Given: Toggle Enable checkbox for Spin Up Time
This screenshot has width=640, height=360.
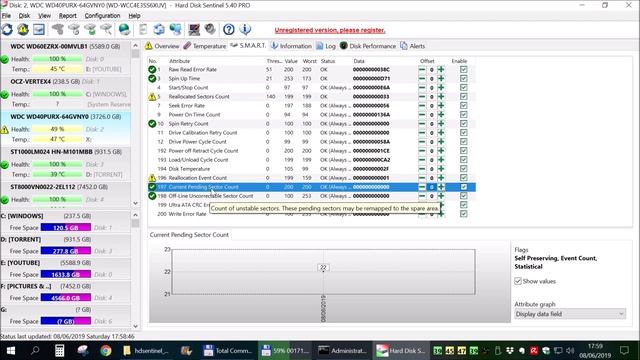Looking at the screenshot, I should [463, 78].
